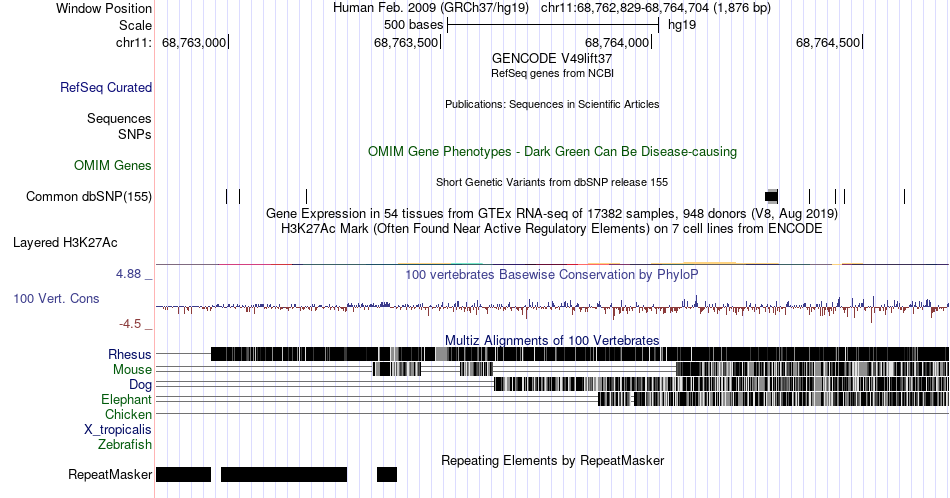
Task: Click the 68,763,500 ruler position
Action: [x=407, y=42]
